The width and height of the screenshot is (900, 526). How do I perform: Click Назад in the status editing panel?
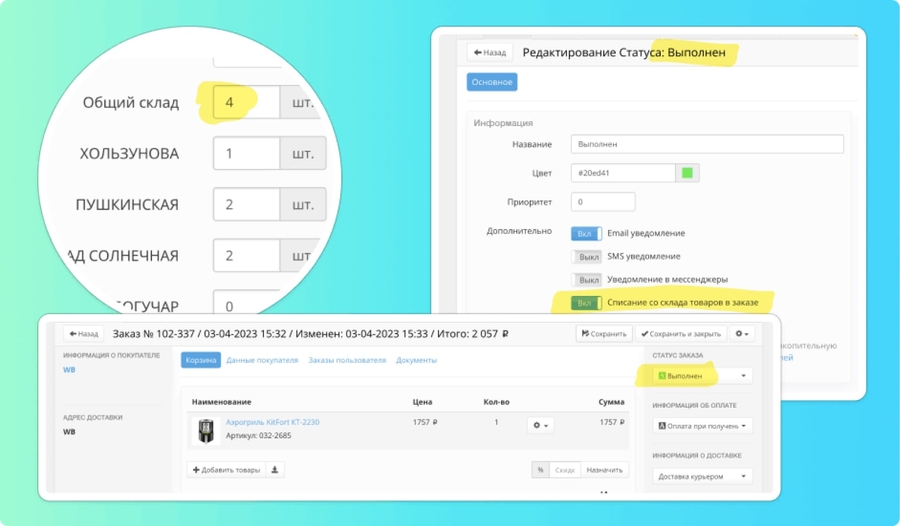pyautogui.click(x=488, y=52)
